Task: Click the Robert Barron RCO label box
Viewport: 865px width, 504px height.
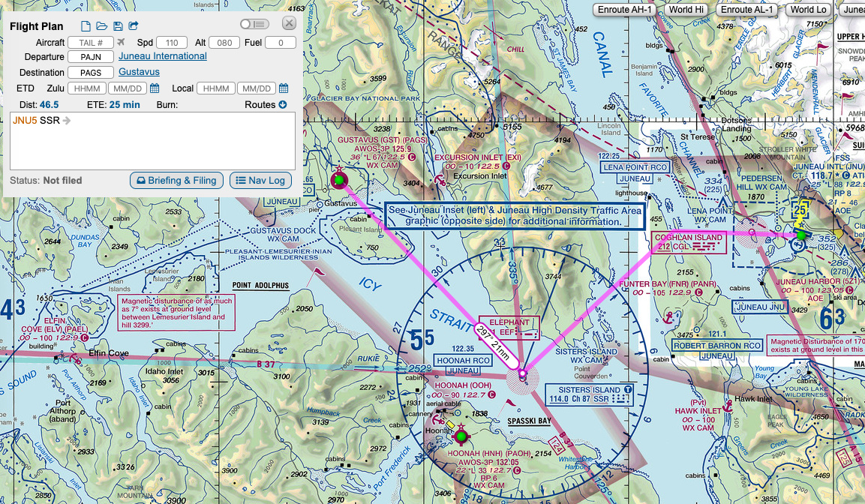Action: pyautogui.click(x=716, y=346)
